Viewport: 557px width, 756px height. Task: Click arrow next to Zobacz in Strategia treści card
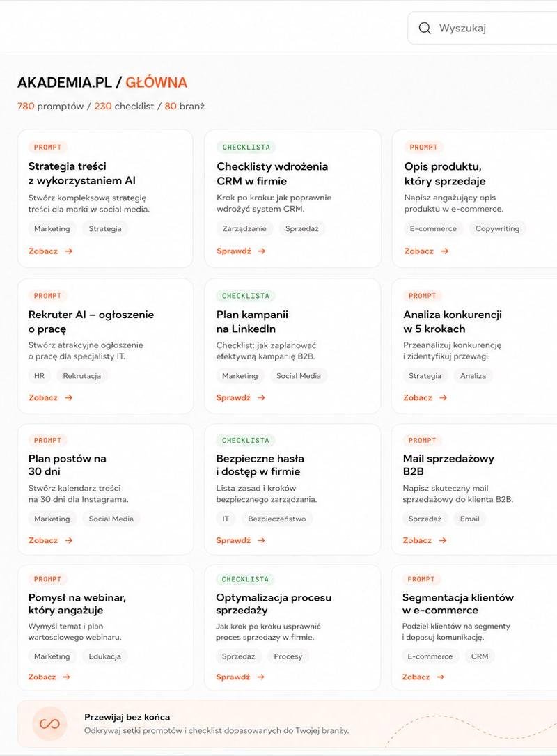click(x=69, y=251)
